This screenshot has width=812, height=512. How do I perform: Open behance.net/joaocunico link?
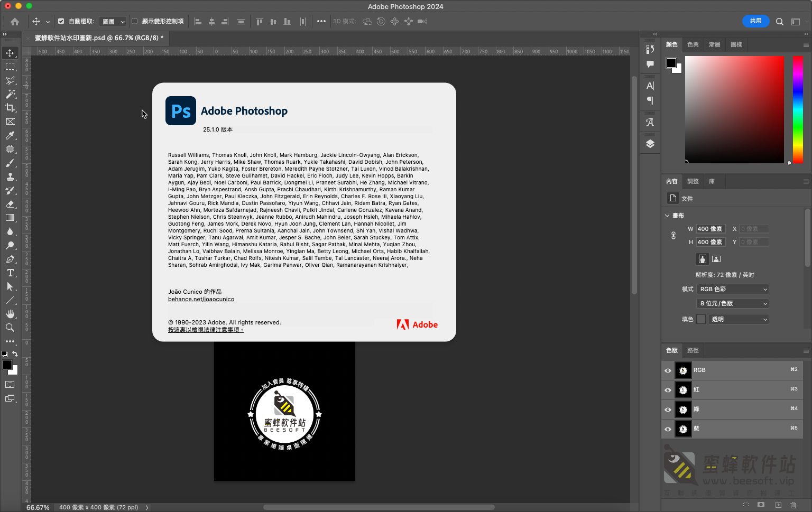click(x=201, y=299)
